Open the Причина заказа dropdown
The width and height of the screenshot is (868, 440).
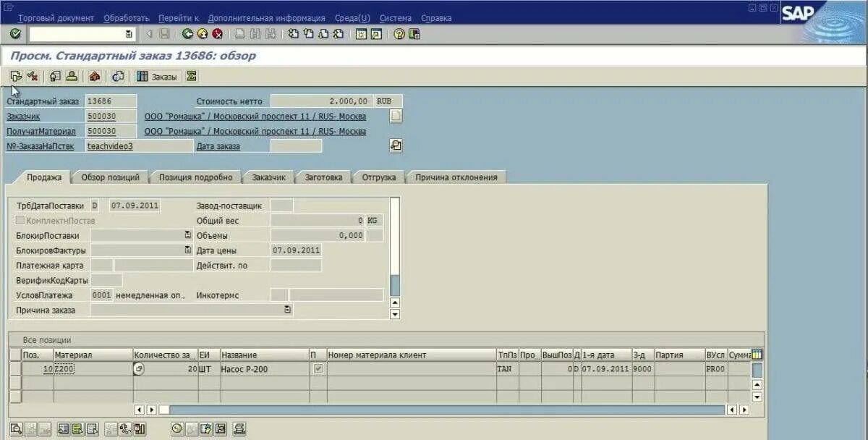(x=288, y=310)
